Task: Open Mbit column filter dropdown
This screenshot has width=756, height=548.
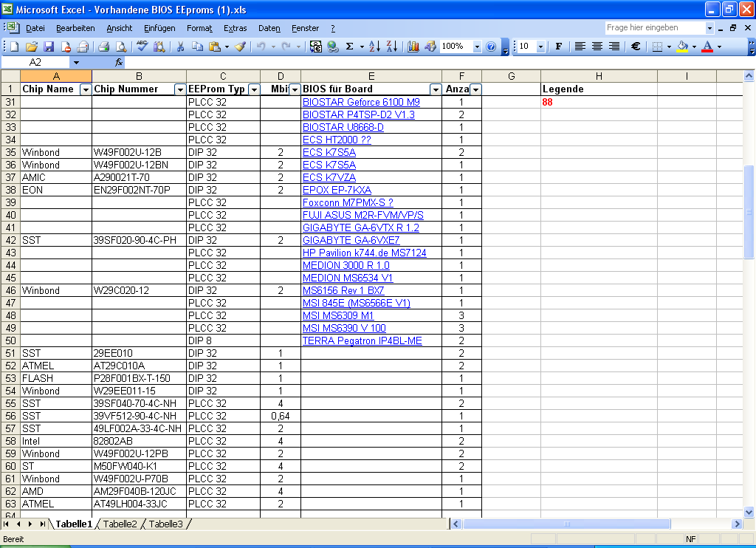Action: point(295,89)
